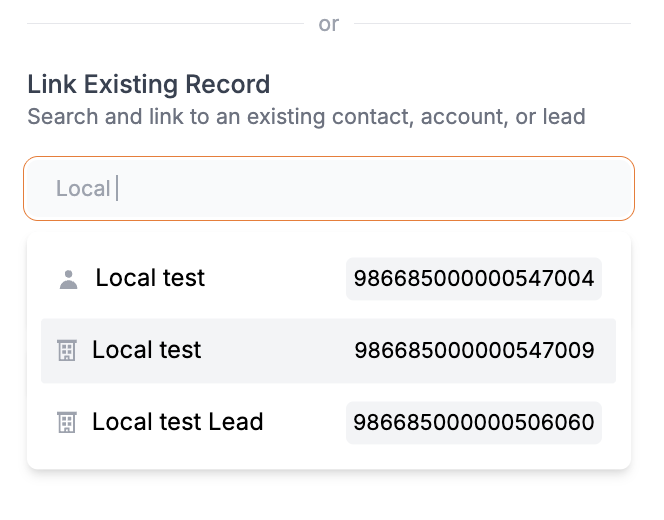
Task: Click the building icon on highlighted Local test row
Action: (67, 350)
